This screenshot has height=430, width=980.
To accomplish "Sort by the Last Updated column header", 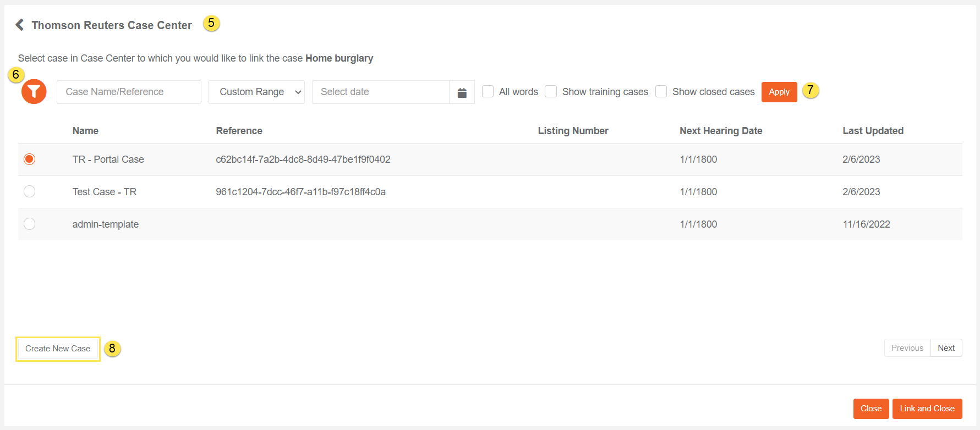I will point(873,131).
